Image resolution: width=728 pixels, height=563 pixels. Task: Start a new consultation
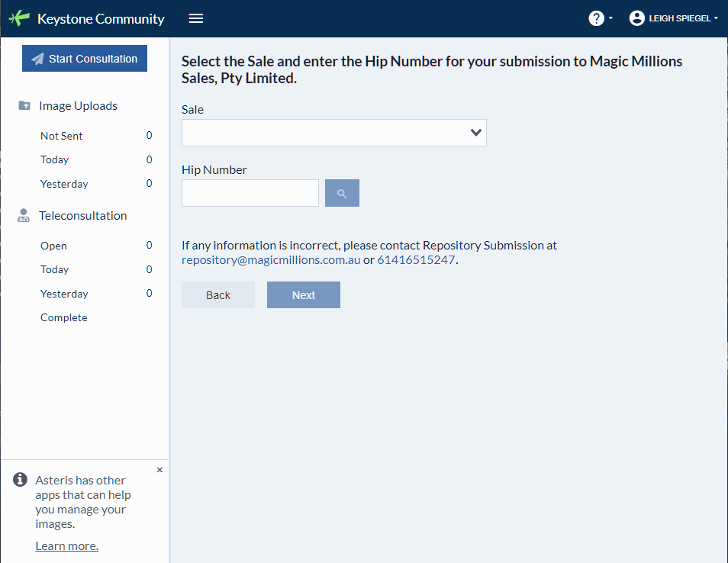click(x=85, y=59)
